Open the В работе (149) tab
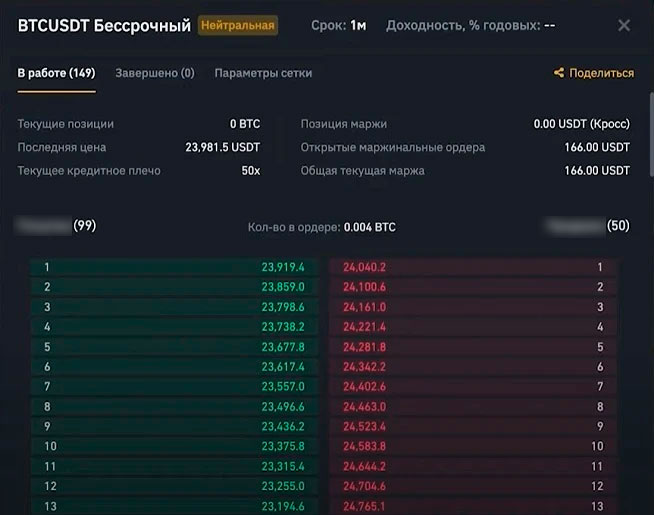The image size is (654, 515). pos(56,73)
